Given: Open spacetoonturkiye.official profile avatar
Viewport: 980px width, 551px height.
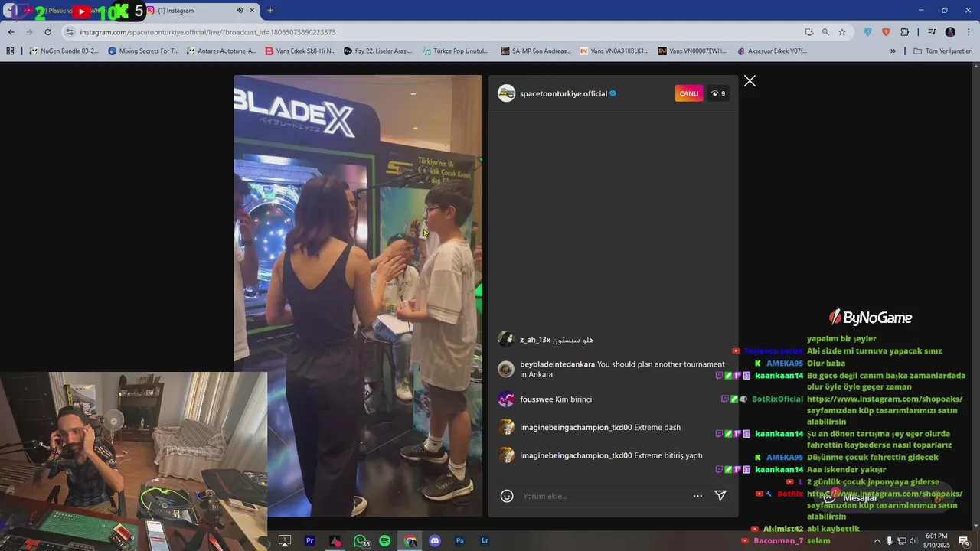Looking at the screenshot, I should coord(506,93).
